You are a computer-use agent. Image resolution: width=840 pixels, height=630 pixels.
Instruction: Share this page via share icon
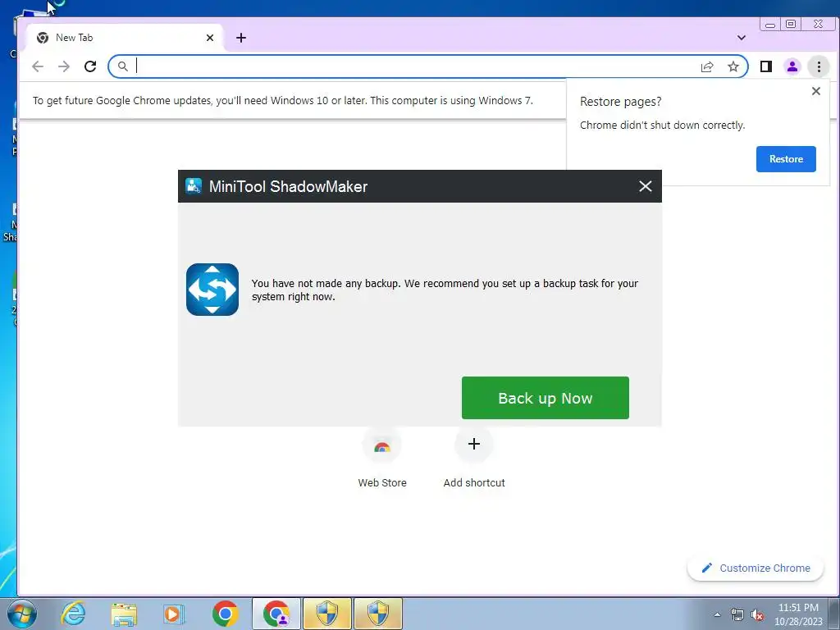pyautogui.click(x=707, y=66)
